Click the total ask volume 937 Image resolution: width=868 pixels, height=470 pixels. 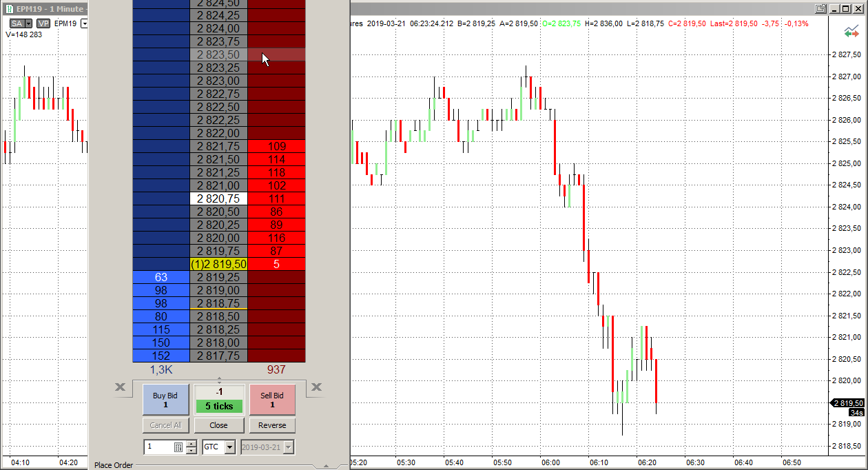click(x=276, y=369)
